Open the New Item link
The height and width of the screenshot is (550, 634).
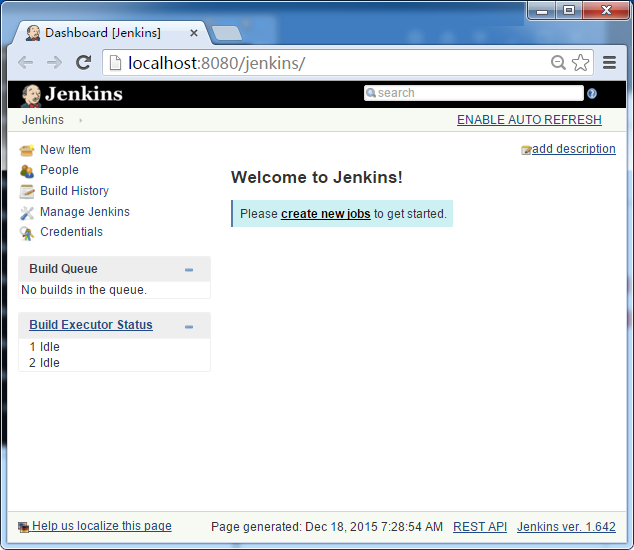[66, 150]
